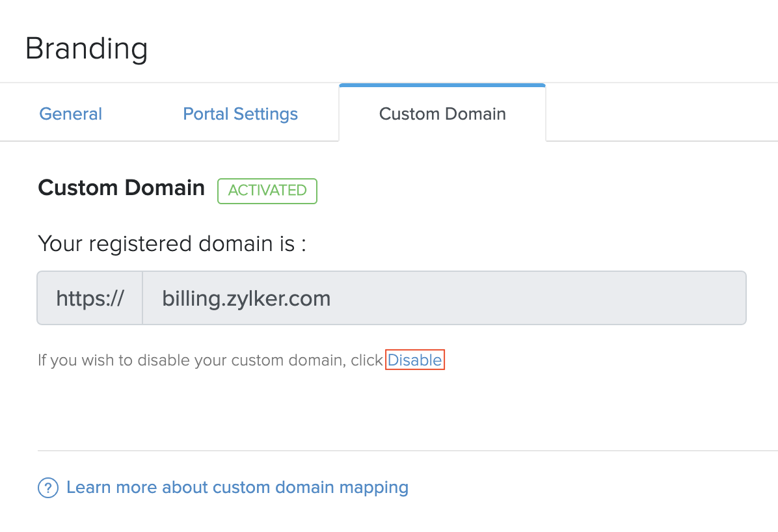Click Disable to turn off custom domain
Image resolution: width=778 pixels, height=532 pixels.
pos(415,360)
